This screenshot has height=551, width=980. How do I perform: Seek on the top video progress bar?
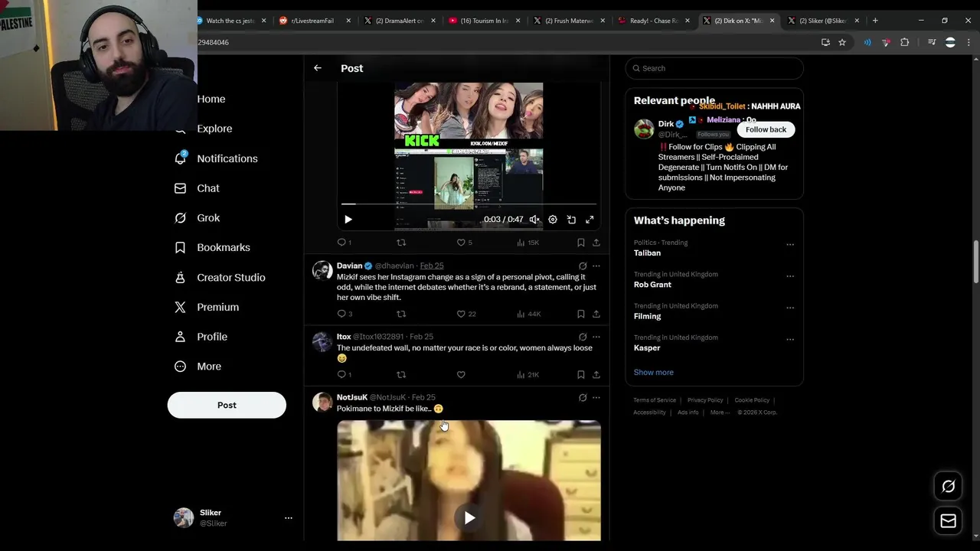click(x=469, y=204)
